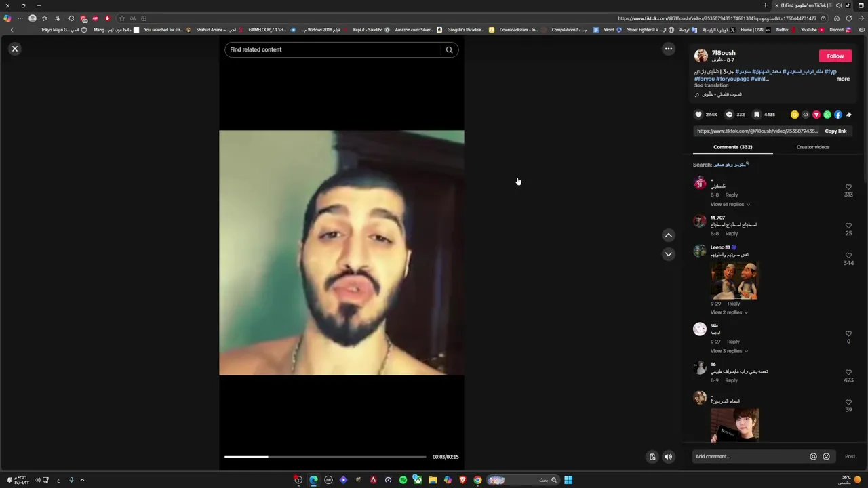
Task: Like the comment with 313 likes
Action: (x=848, y=187)
